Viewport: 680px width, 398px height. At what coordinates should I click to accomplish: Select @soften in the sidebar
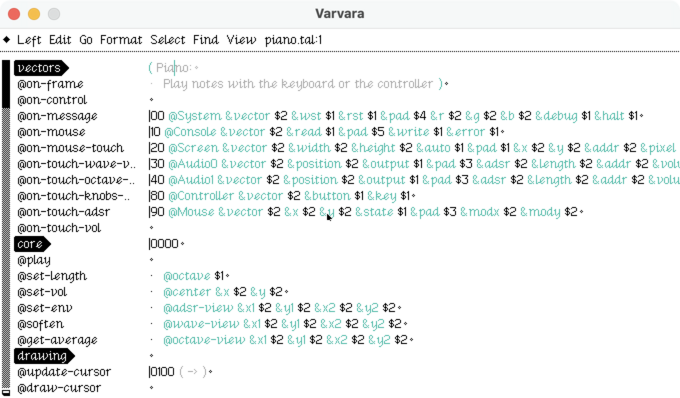[x=40, y=325]
